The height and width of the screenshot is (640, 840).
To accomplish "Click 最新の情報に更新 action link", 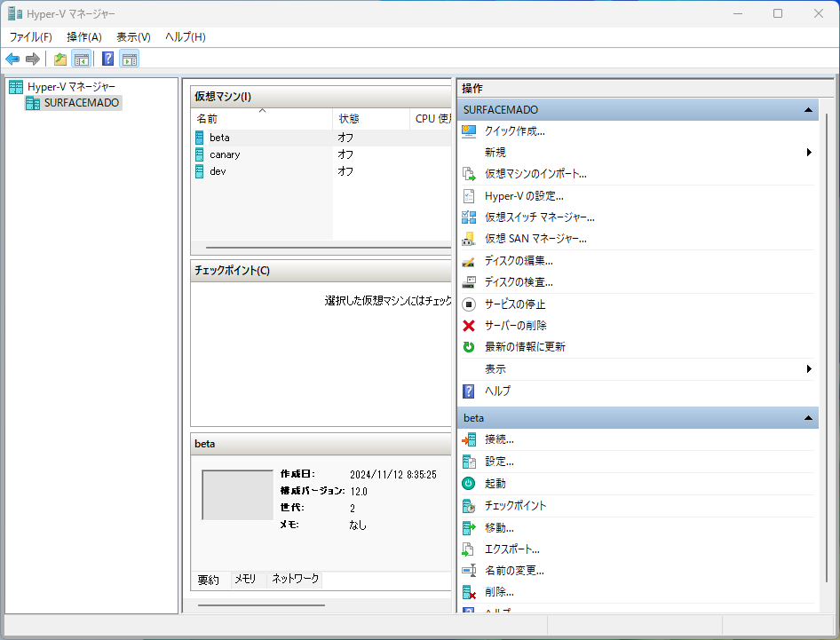I will [525, 347].
